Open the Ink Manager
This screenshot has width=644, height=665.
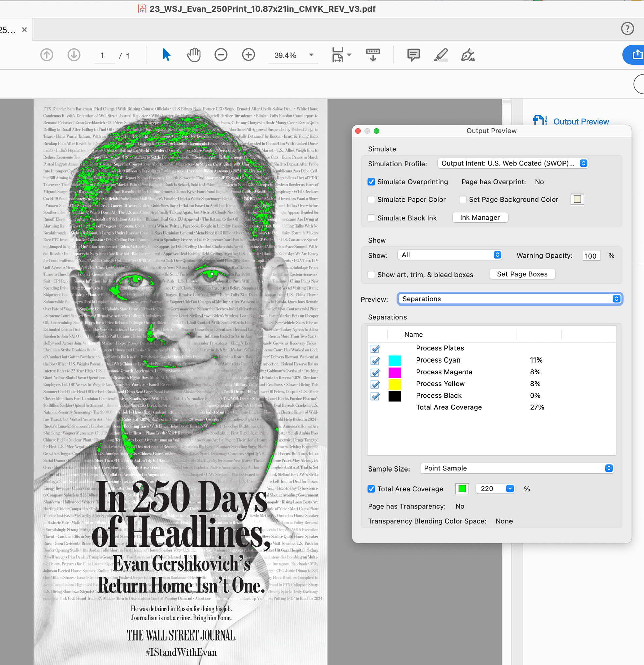(480, 218)
